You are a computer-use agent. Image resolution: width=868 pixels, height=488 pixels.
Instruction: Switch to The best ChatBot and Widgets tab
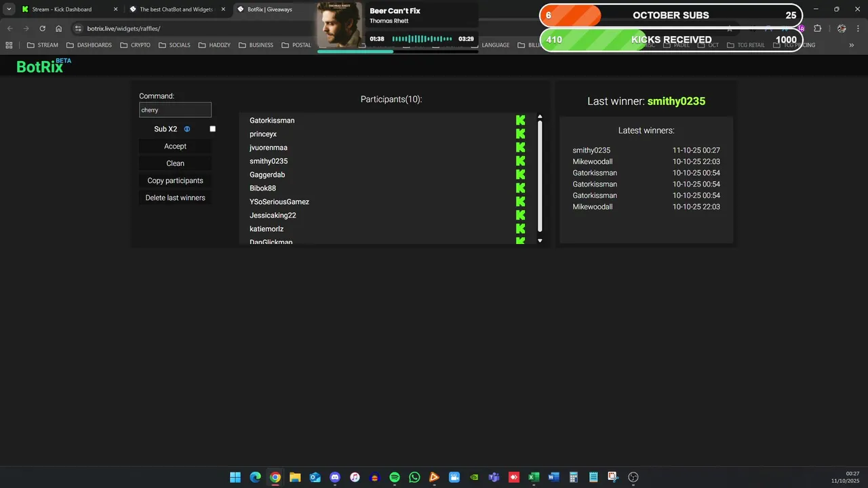point(176,9)
